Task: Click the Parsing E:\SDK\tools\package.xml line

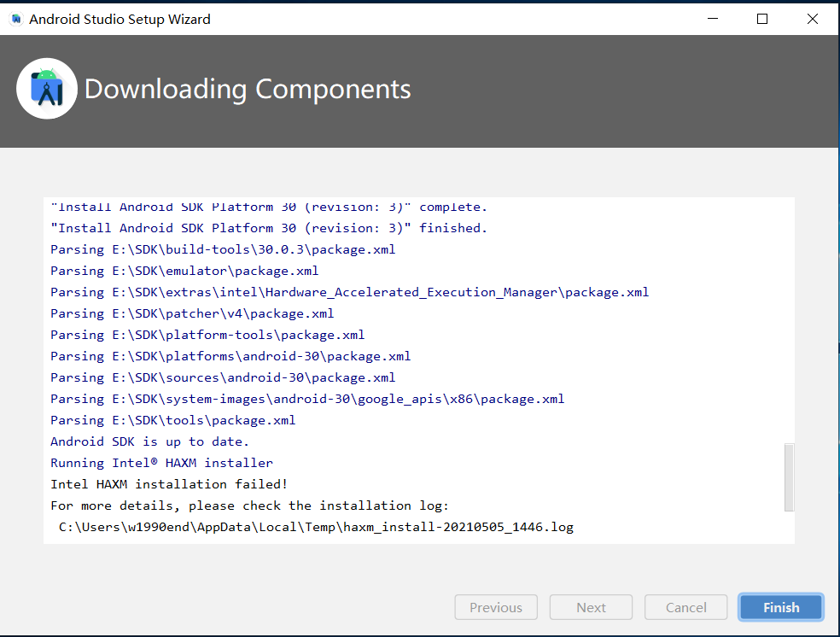Action: 172,420
